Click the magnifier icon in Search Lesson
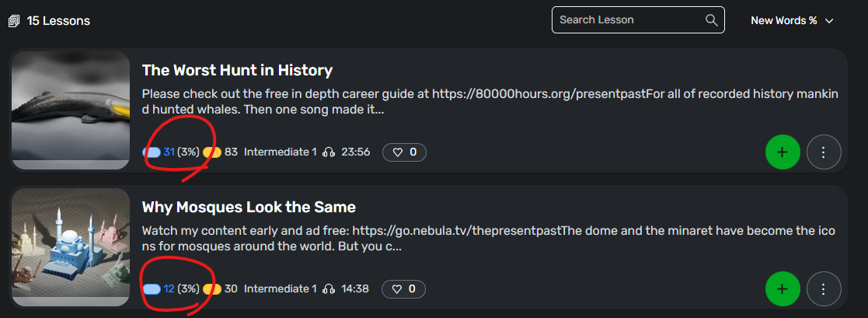The image size is (868, 318). pyautogui.click(x=711, y=20)
